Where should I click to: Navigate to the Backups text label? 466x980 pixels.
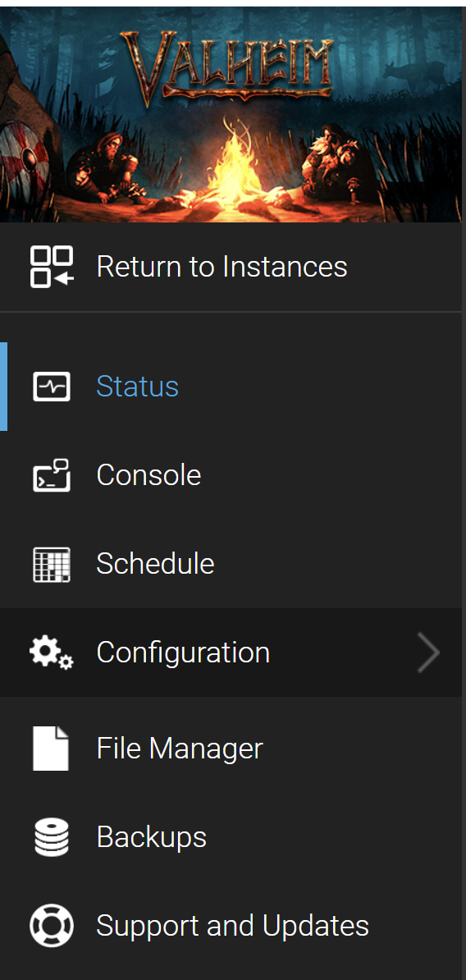click(x=151, y=837)
